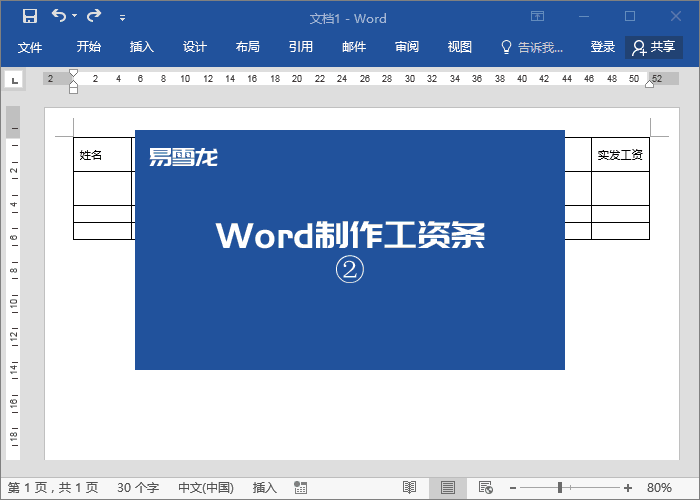This screenshot has width=700, height=500.
Task: Switch to the 插入 tab
Action: pyautogui.click(x=142, y=47)
